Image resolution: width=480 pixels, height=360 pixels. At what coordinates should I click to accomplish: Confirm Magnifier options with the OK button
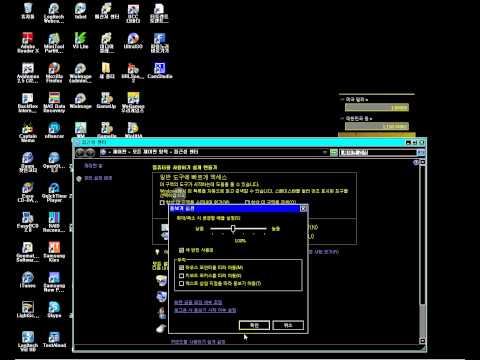click(254, 325)
